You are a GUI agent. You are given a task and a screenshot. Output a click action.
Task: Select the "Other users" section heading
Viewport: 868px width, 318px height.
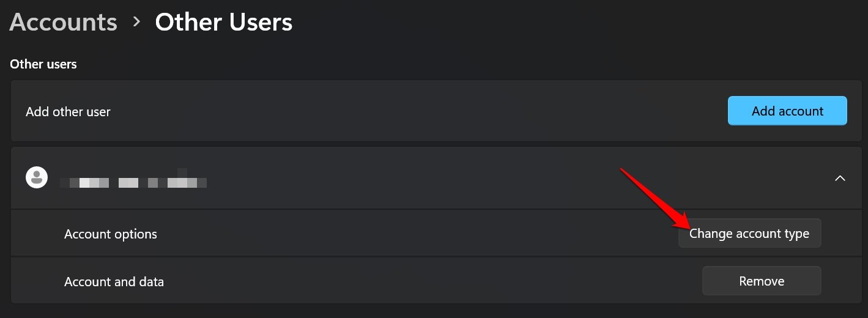pyautogui.click(x=43, y=64)
